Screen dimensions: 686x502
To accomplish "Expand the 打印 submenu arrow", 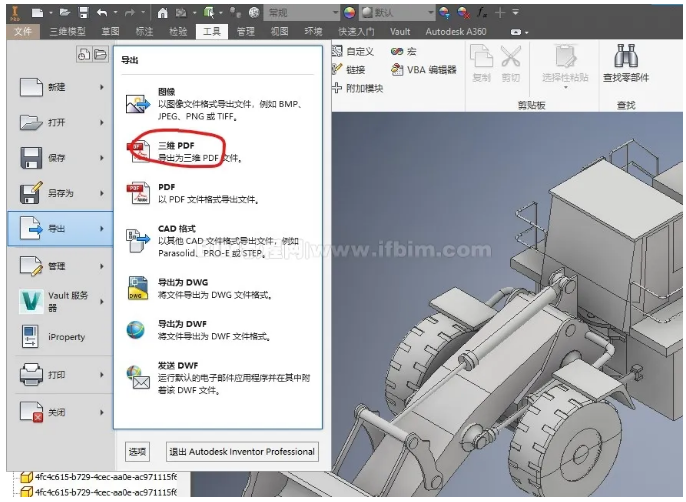I will tap(102, 375).
